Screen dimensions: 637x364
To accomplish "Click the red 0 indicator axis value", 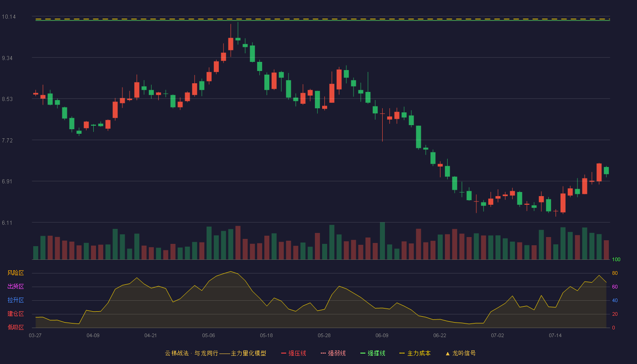I will point(613,328).
